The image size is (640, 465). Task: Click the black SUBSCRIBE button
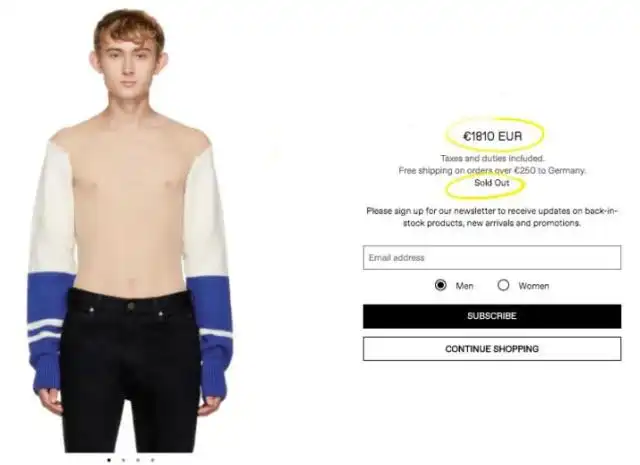point(492,316)
